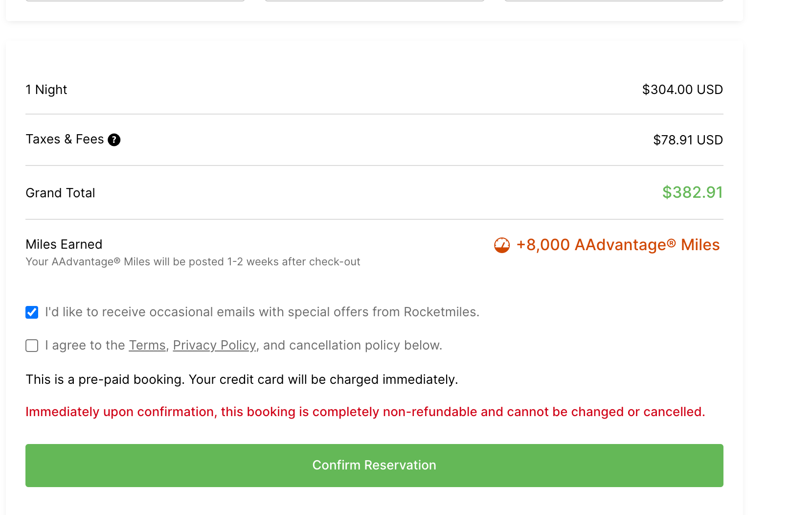Click the Taxes & Fees help icon

pyautogui.click(x=114, y=140)
